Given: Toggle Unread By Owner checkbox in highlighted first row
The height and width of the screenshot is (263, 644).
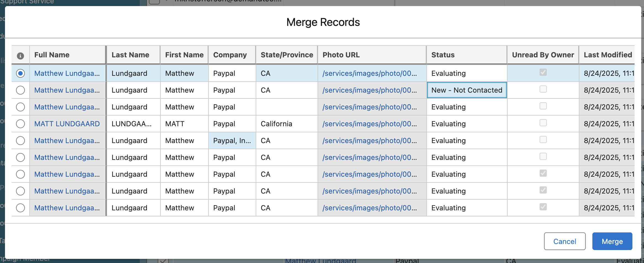Looking at the screenshot, I should pyautogui.click(x=543, y=73).
